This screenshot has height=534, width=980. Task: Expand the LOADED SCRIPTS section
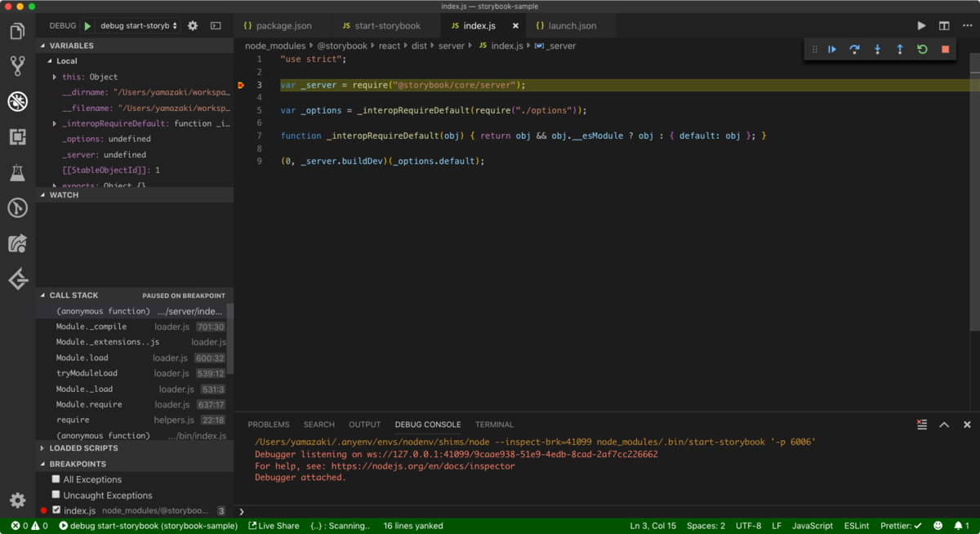(x=135, y=448)
